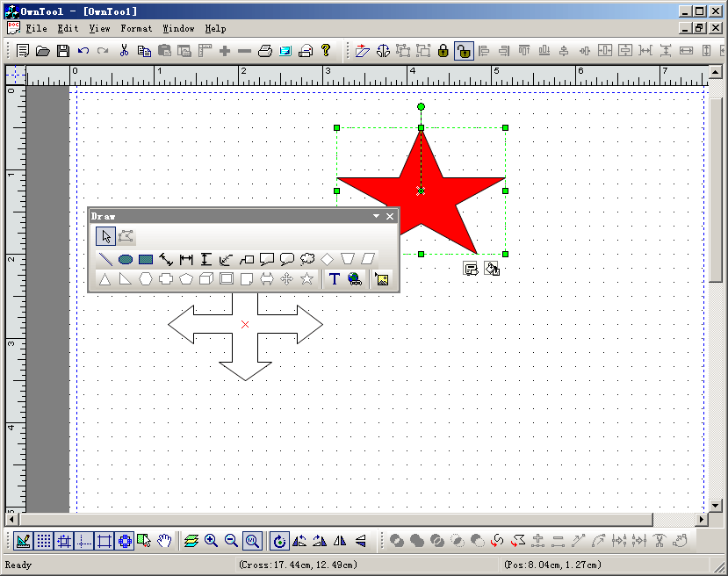Click the green rotation handle above the star
Viewport: 728px width, 576px height.
point(422,107)
